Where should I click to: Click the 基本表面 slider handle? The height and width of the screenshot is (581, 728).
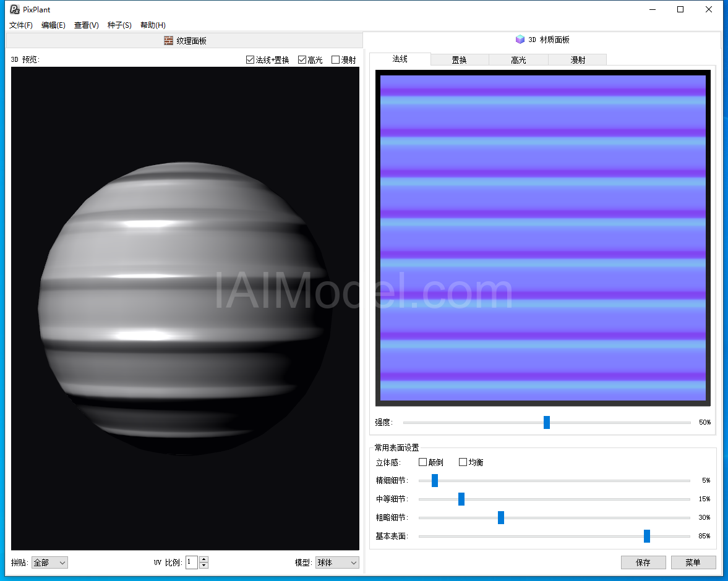pyautogui.click(x=647, y=536)
